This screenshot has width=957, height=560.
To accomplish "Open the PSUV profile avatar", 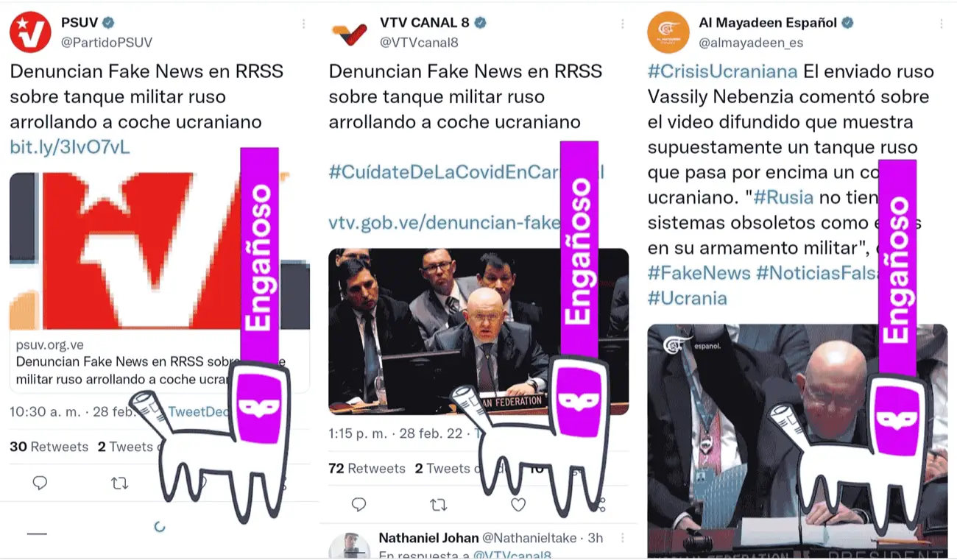I will (x=30, y=32).
